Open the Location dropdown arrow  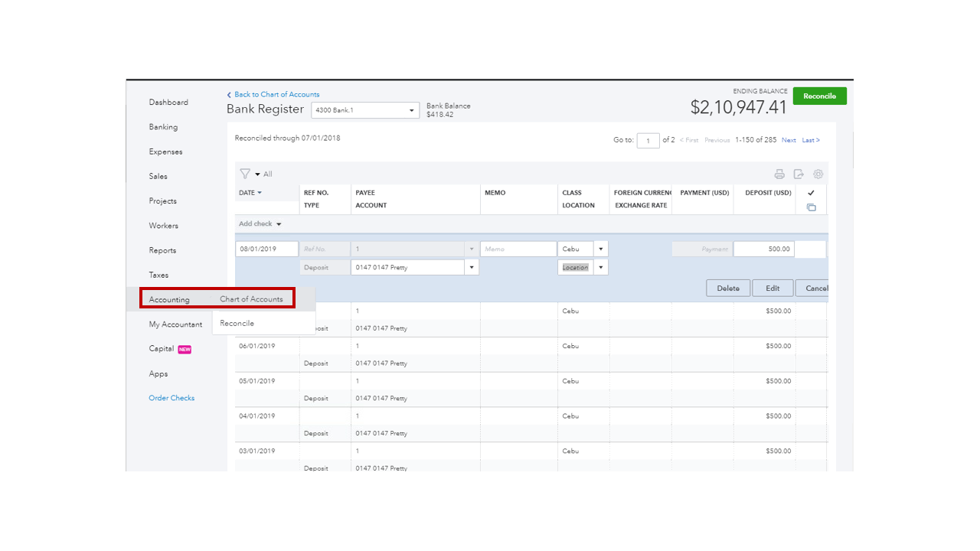600,267
